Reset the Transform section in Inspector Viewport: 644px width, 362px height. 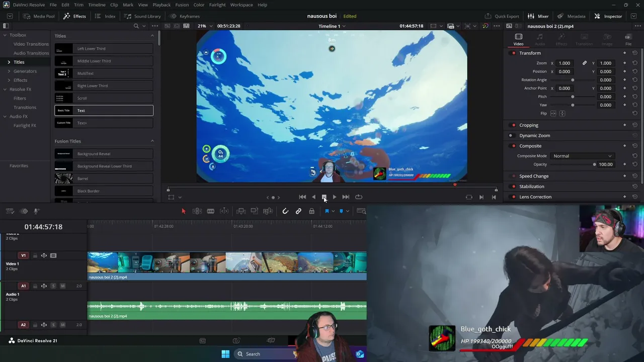click(635, 53)
